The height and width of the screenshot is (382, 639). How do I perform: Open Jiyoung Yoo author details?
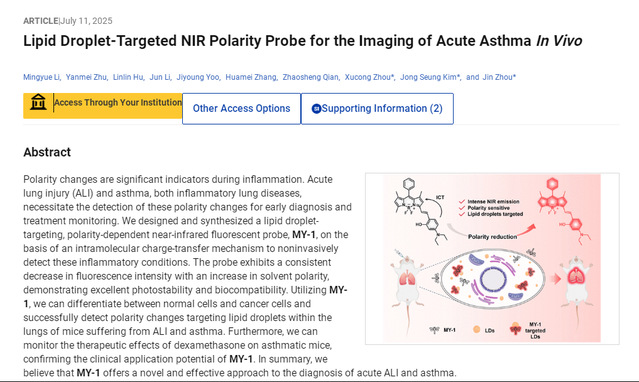[198, 77]
